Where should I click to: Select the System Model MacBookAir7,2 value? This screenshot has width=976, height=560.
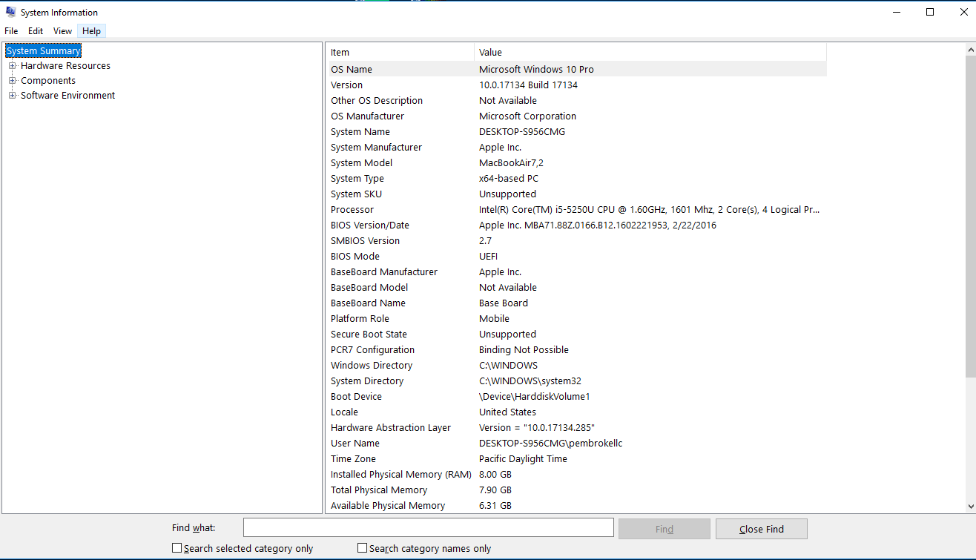[x=511, y=162]
